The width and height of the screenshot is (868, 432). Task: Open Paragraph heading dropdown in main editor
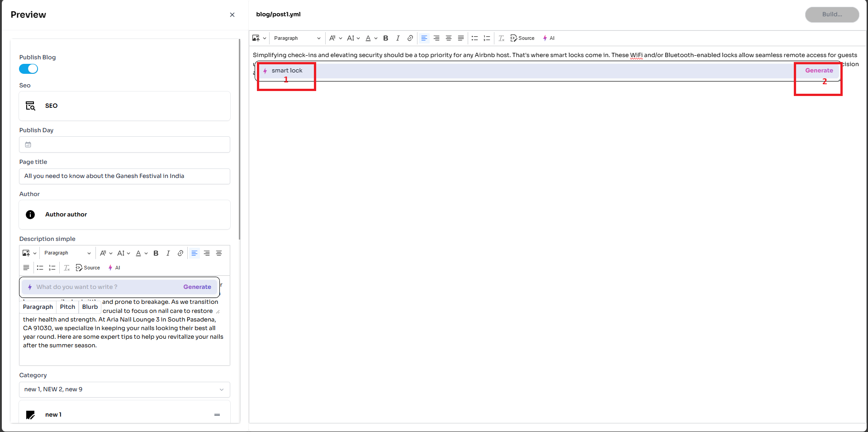coord(297,38)
